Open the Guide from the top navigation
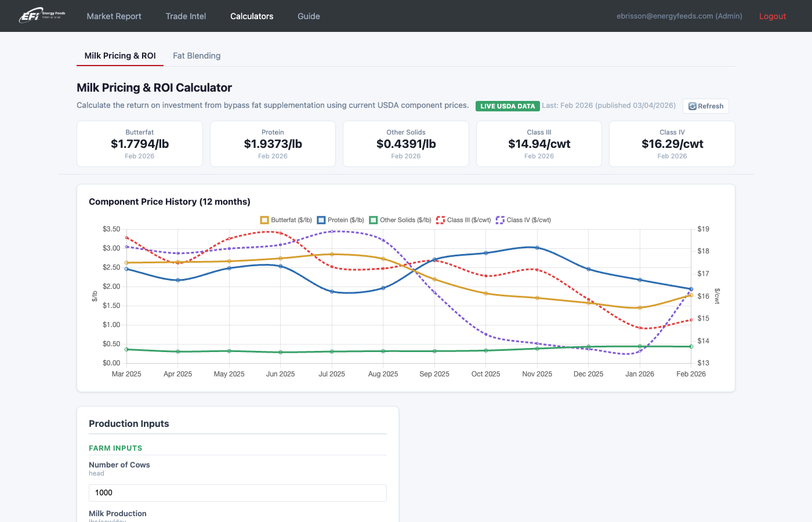 [x=309, y=16]
